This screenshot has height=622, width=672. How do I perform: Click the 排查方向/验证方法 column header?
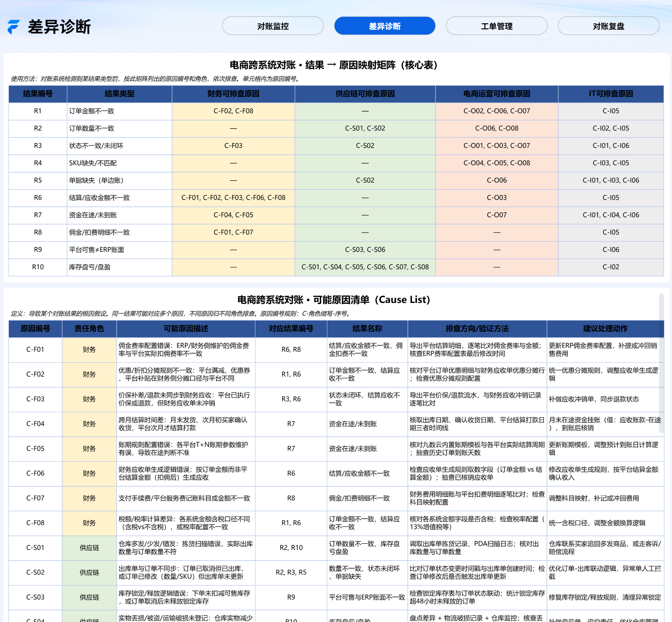click(477, 329)
